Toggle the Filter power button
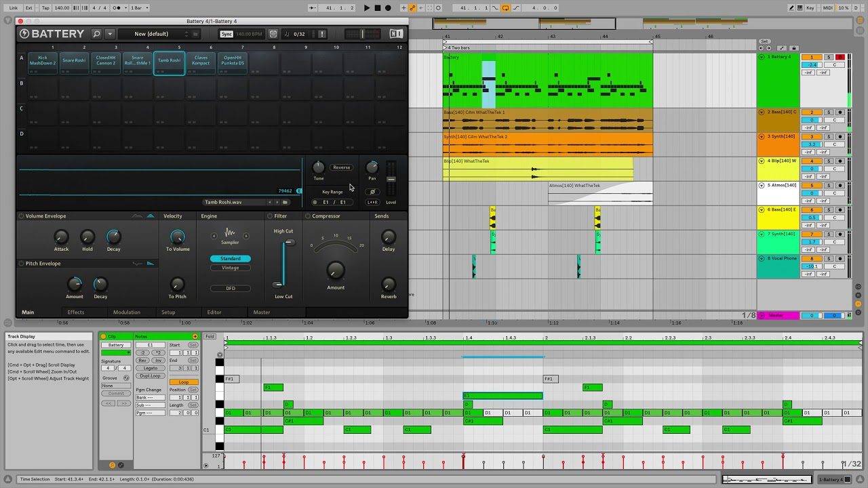 coord(270,216)
